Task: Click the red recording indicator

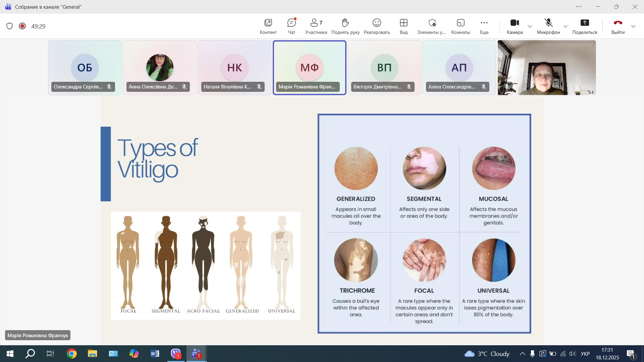Action: 22,26
